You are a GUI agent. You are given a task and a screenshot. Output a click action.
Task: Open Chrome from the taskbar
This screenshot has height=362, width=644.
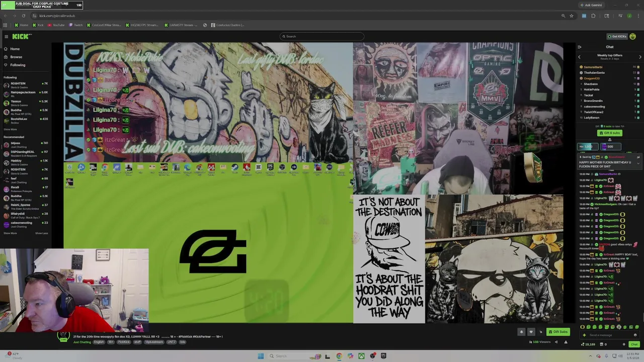click(x=339, y=356)
